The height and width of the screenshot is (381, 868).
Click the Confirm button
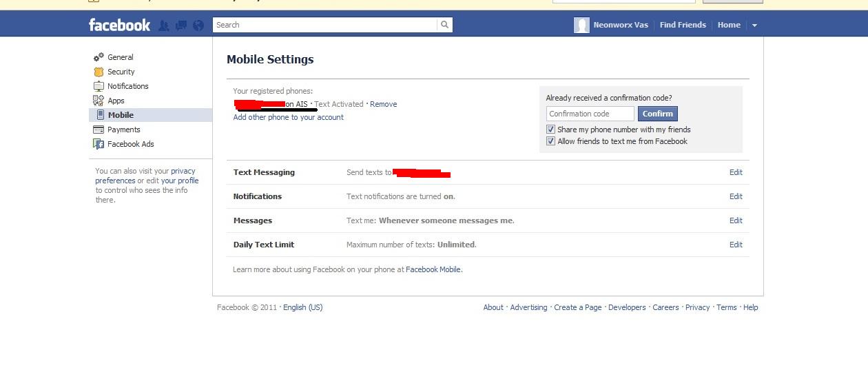658,114
